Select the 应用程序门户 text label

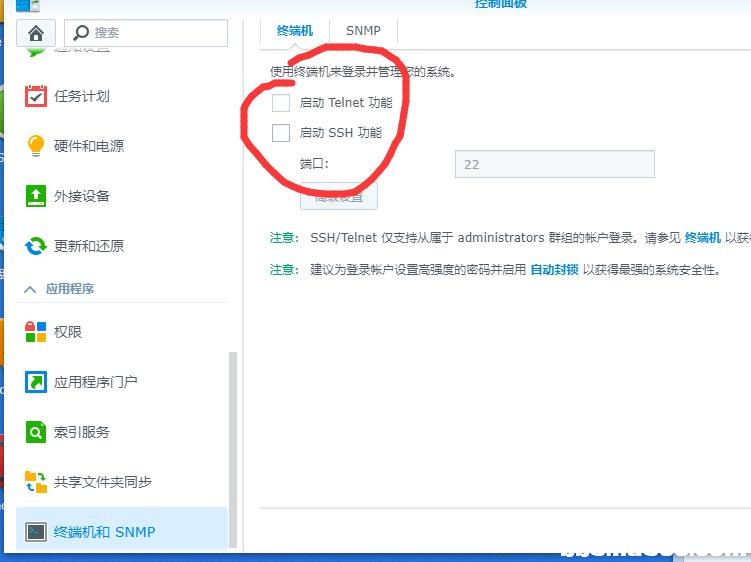tap(96, 382)
